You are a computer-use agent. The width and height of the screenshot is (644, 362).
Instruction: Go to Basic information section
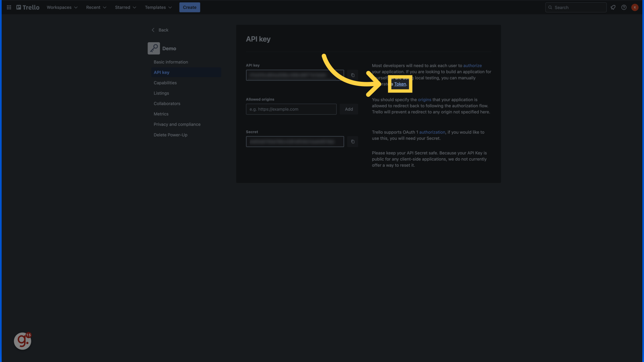click(171, 62)
